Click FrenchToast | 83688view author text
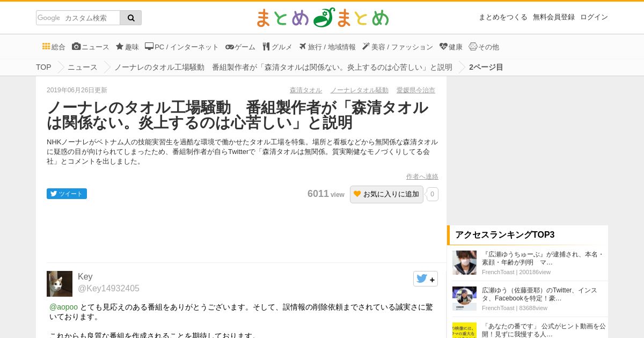The width and height of the screenshot is (644, 338). click(515, 308)
